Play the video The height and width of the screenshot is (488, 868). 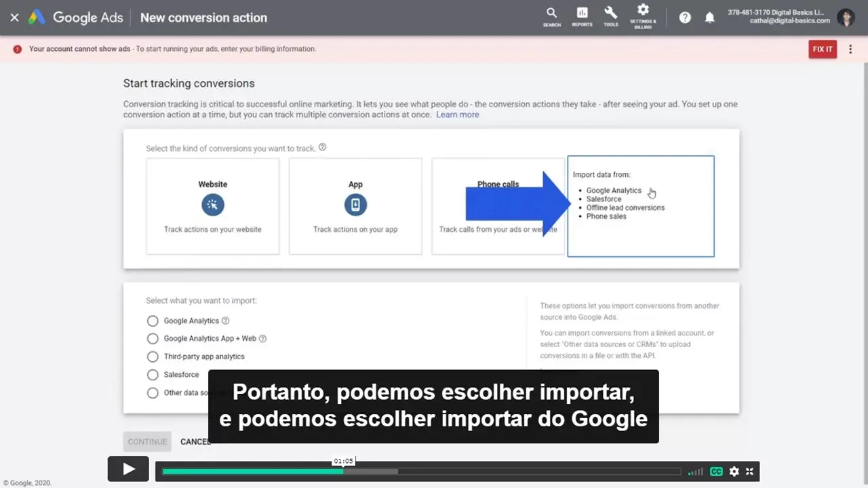point(128,469)
